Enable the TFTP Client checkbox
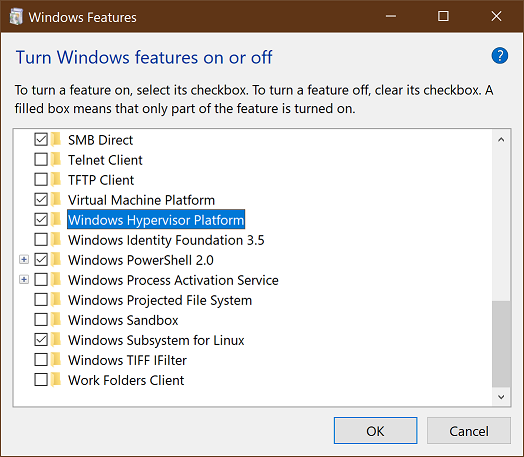524x457 pixels. click(x=41, y=180)
